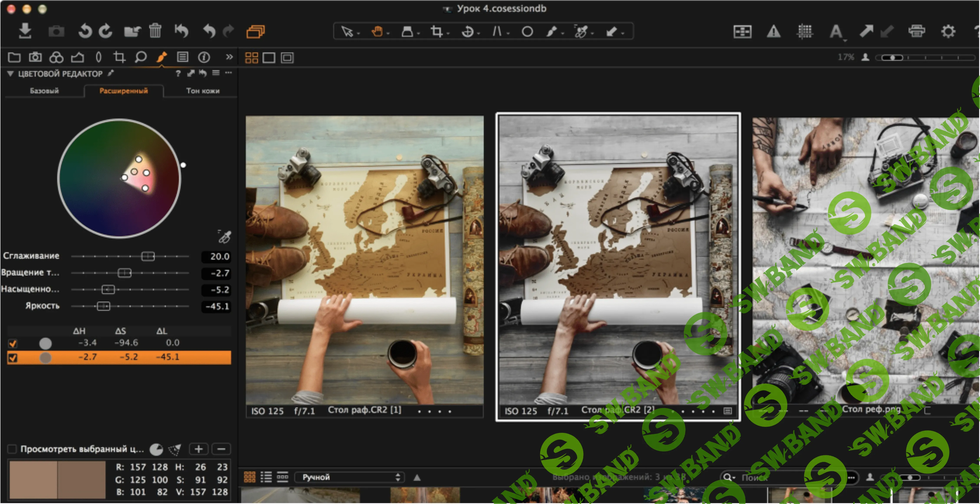Collapse the Цветовой редактор panel triangle

point(10,74)
